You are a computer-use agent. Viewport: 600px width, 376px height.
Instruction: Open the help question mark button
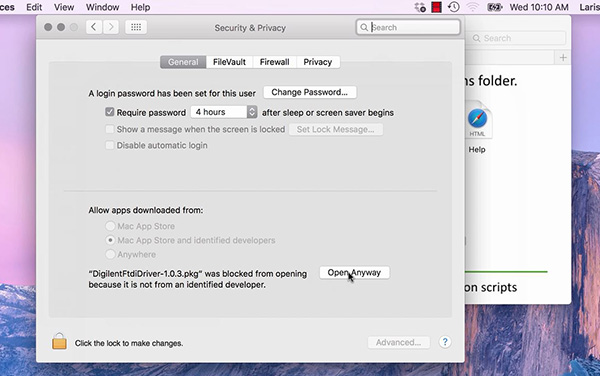pos(445,342)
